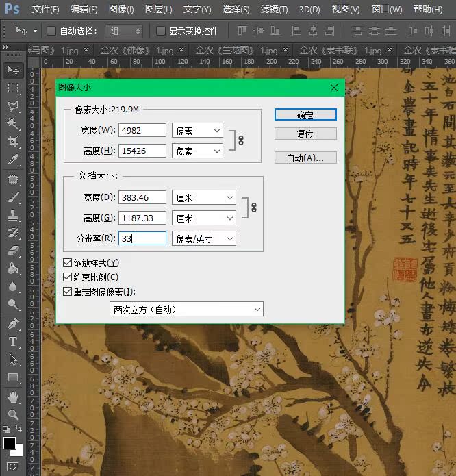Select the Horizontal Type tool

(x=13, y=342)
